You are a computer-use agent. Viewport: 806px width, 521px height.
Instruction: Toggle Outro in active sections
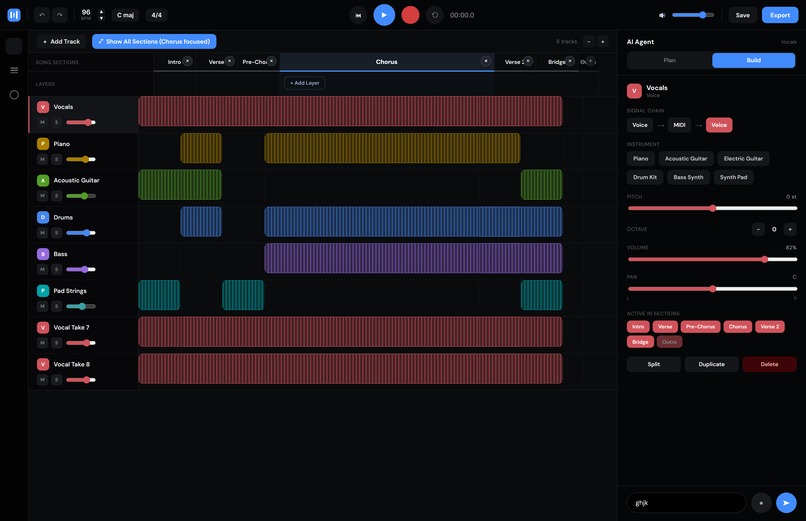click(669, 342)
